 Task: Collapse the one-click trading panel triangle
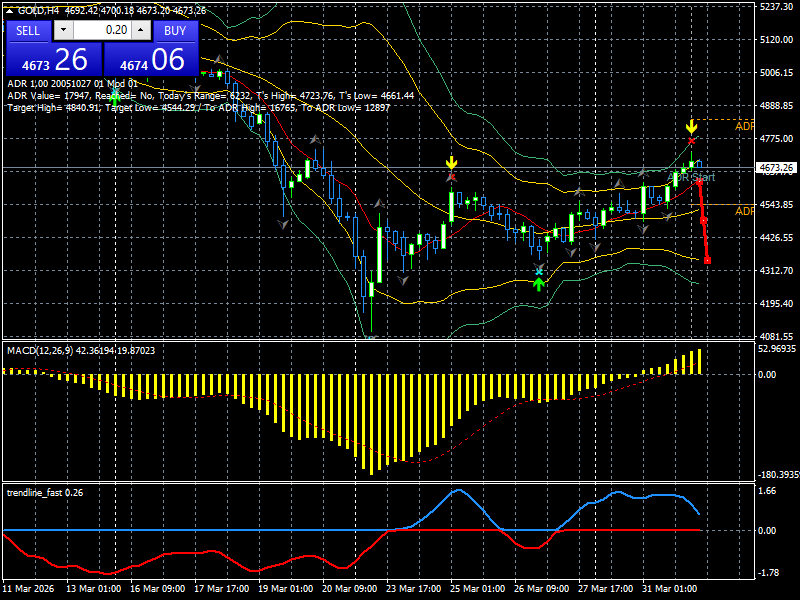click(x=9, y=11)
